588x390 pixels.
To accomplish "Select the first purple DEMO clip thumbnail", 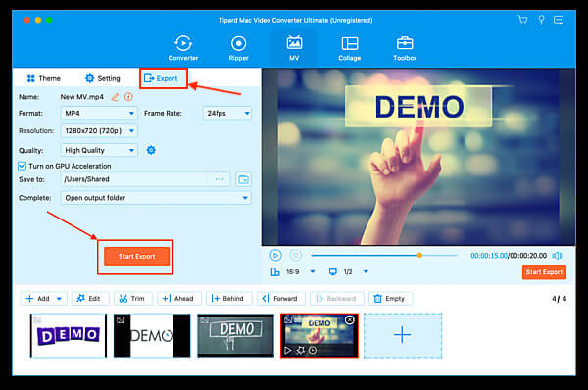I will click(69, 335).
